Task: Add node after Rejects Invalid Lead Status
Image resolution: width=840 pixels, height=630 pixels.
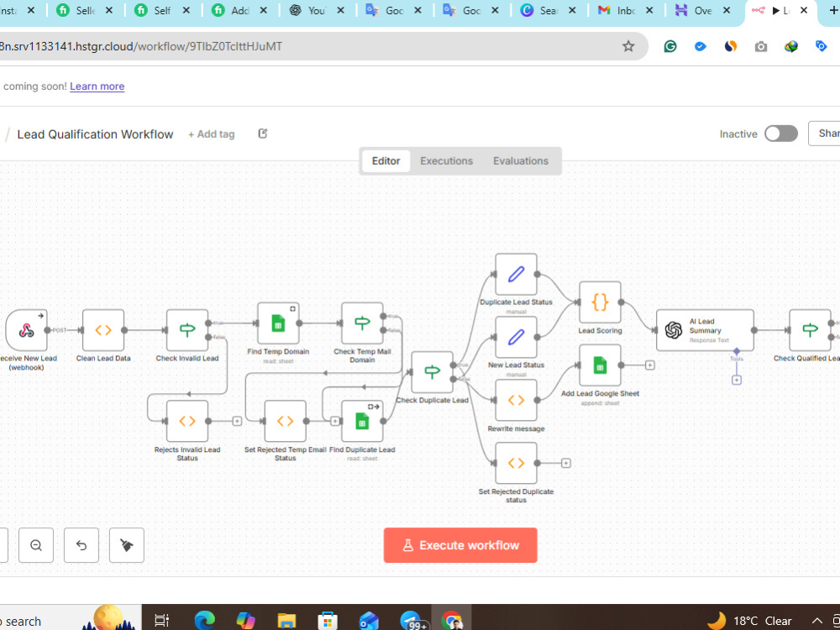Action: click(x=237, y=421)
